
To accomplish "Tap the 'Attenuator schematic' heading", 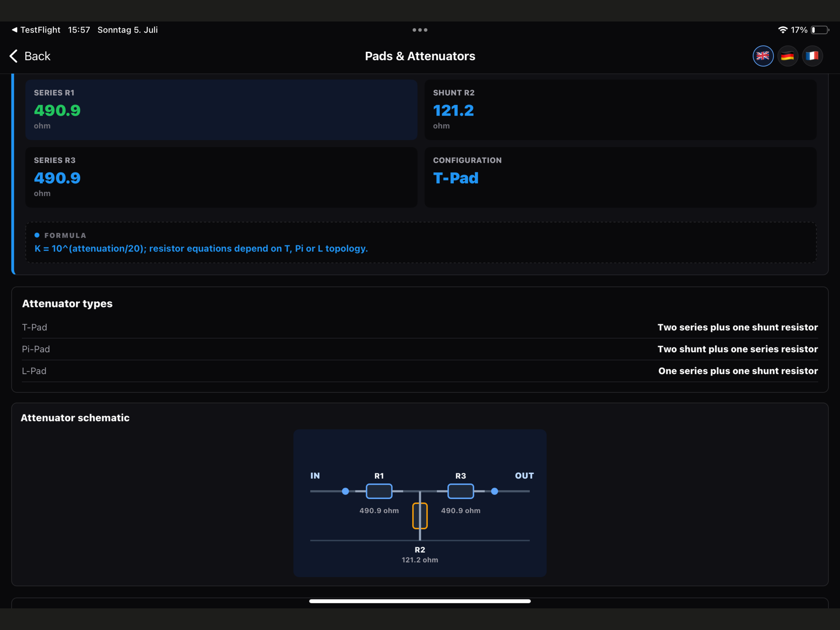I will click(x=75, y=418).
